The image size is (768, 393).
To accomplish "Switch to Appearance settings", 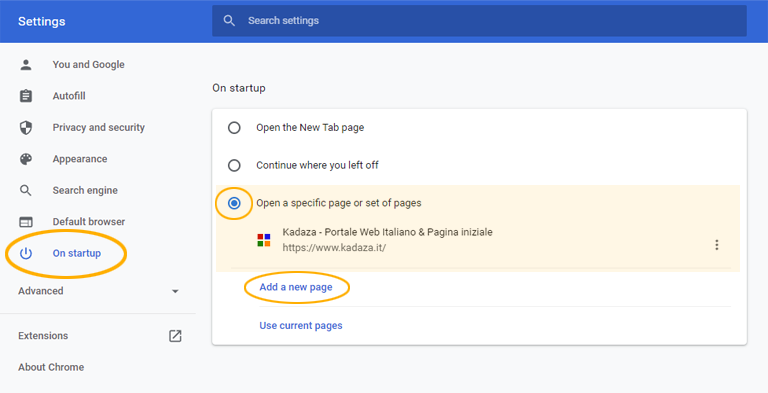I will (x=80, y=159).
